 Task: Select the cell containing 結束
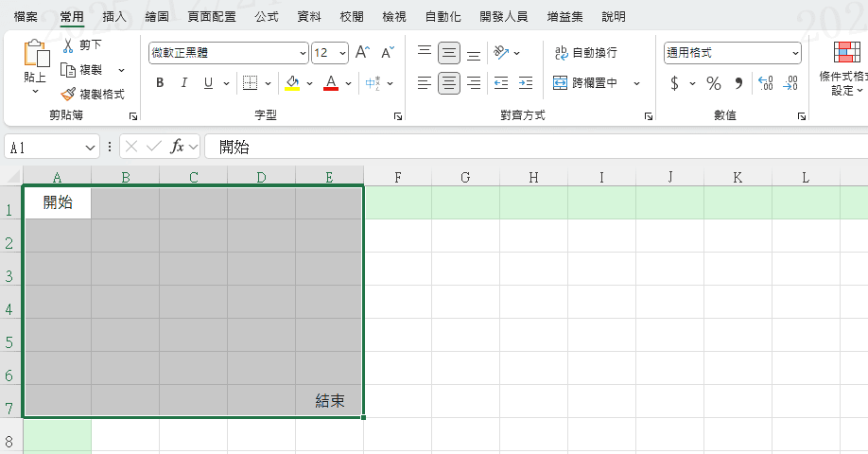pyautogui.click(x=329, y=401)
